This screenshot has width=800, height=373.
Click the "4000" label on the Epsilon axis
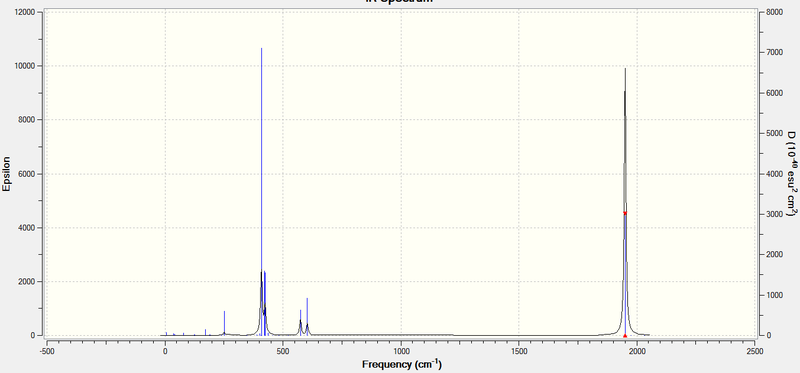(x=27, y=228)
